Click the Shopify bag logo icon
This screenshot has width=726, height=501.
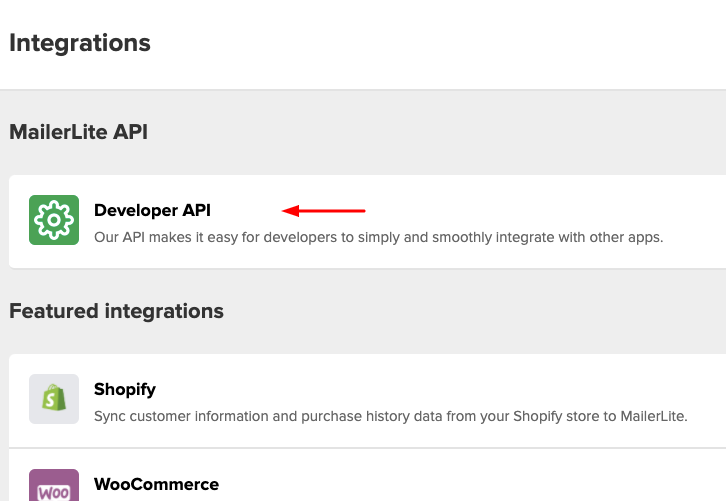click(x=54, y=399)
